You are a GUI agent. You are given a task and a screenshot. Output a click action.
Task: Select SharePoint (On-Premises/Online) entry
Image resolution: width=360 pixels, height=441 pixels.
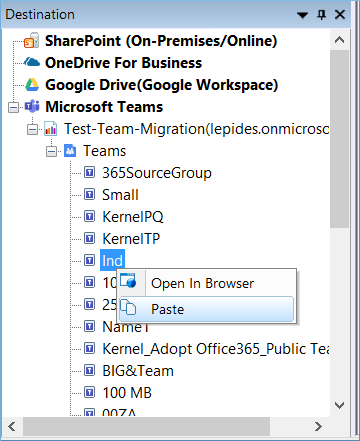[161, 41]
